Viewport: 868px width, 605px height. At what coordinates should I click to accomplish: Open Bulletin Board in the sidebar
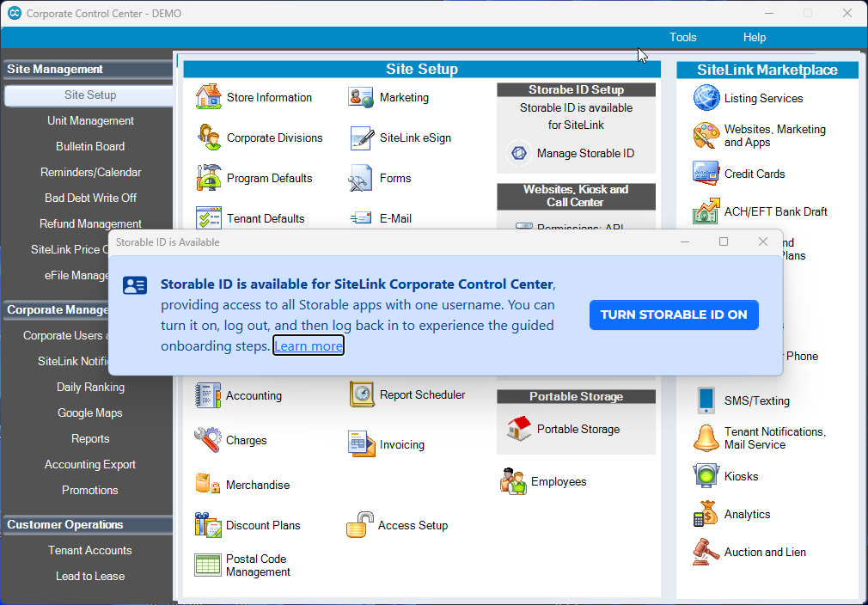(90, 146)
